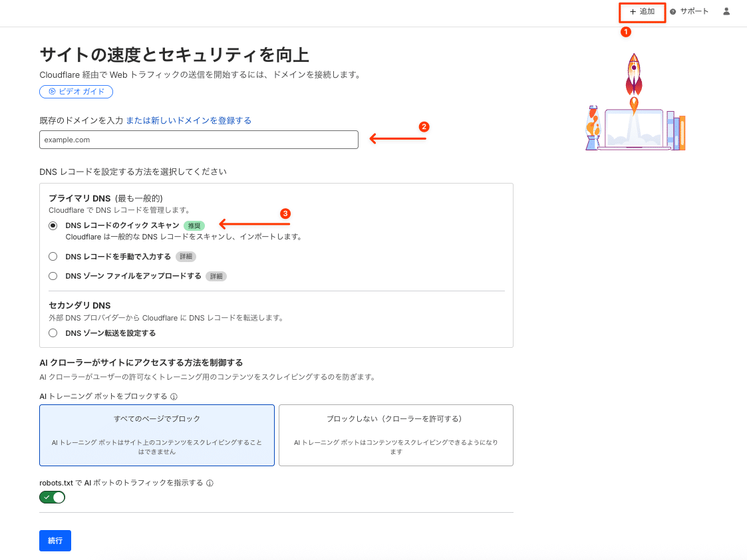This screenshot has width=747, height=560.
Task: Select the DNS レコードのクイック スキャン radio button
Action: click(x=53, y=225)
